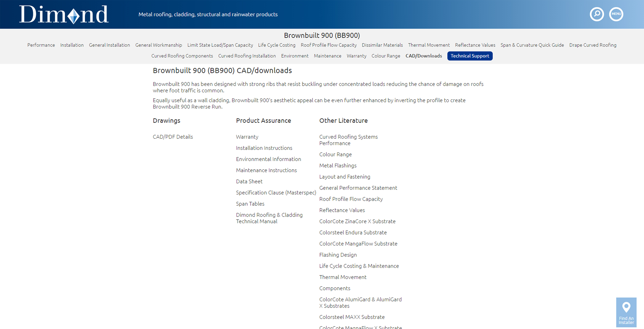Select Environment nav item
This screenshot has height=329, width=644.
(295, 56)
